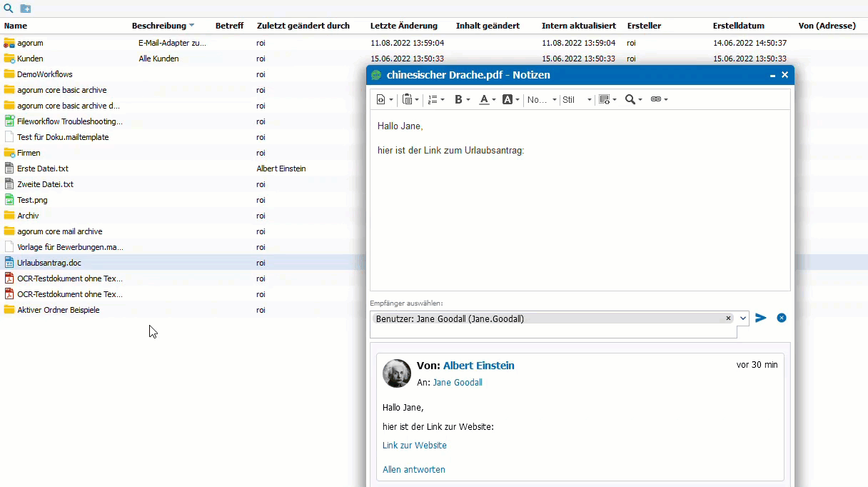
Task: Click the find magnifier icon in the notes toolbar
Action: click(630, 100)
